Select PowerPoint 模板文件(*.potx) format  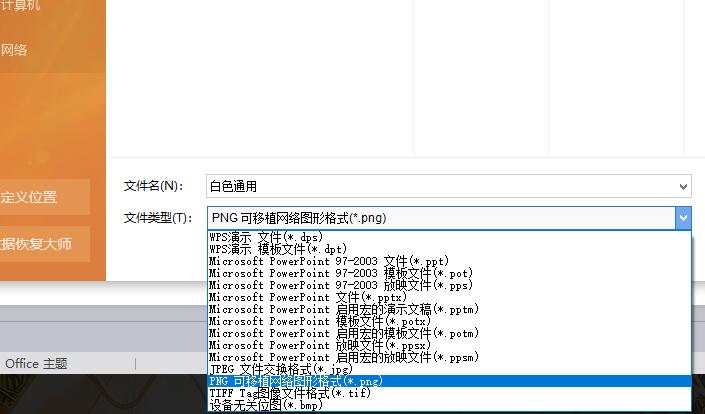(x=449, y=321)
